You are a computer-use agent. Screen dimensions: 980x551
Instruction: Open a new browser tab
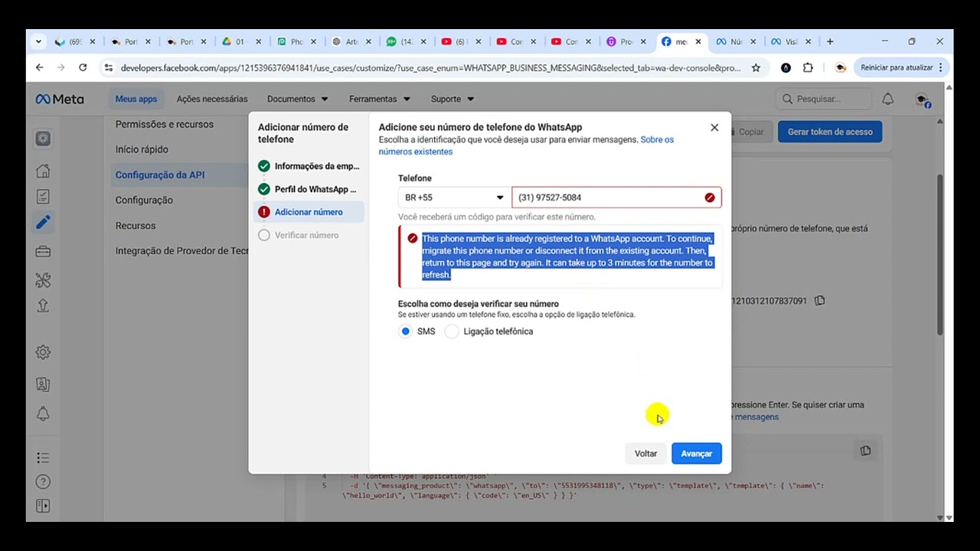coord(830,41)
